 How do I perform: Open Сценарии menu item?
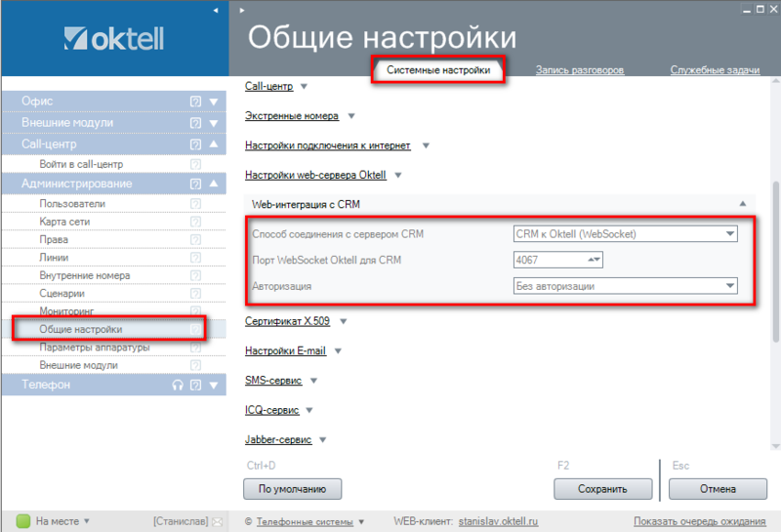pos(62,294)
